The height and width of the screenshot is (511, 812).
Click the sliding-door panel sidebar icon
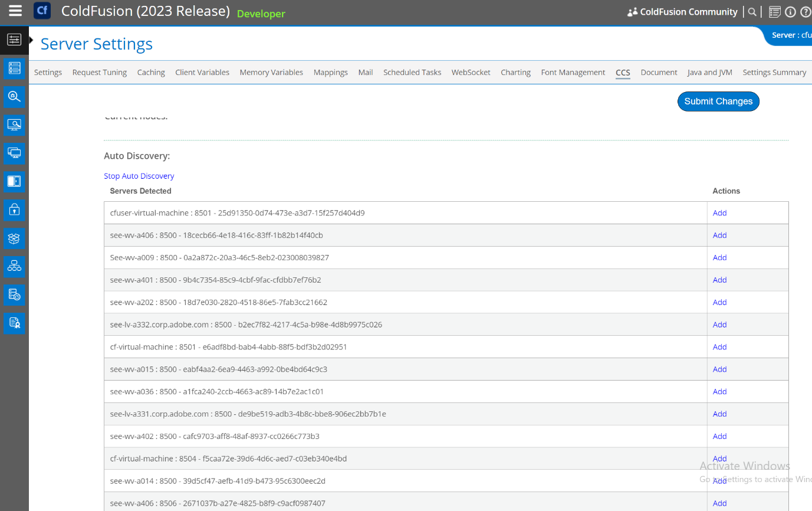pyautogui.click(x=14, y=181)
